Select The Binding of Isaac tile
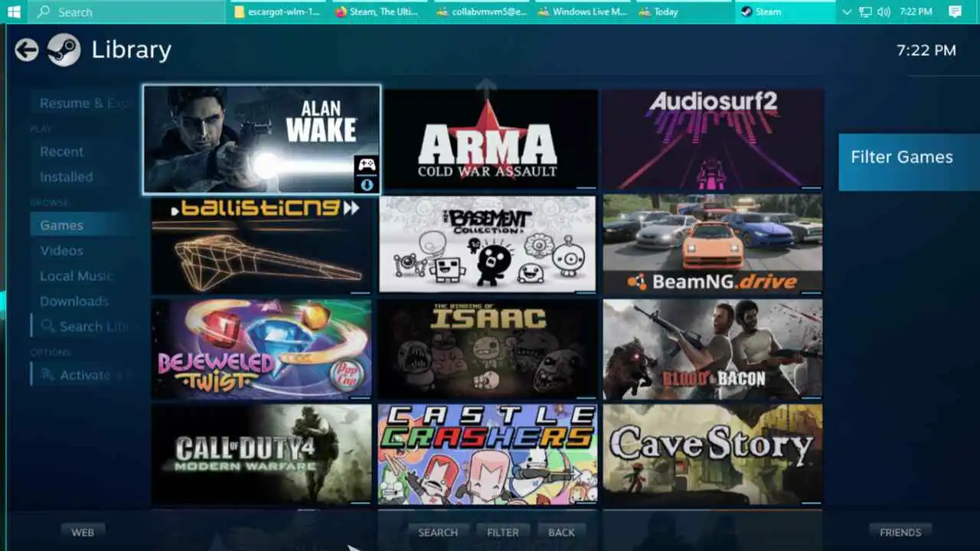Viewport: 980px width, 551px height. pyautogui.click(x=487, y=349)
